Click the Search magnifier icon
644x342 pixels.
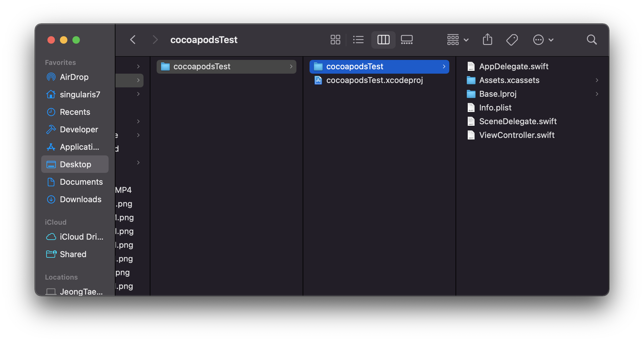(x=592, y=40)
